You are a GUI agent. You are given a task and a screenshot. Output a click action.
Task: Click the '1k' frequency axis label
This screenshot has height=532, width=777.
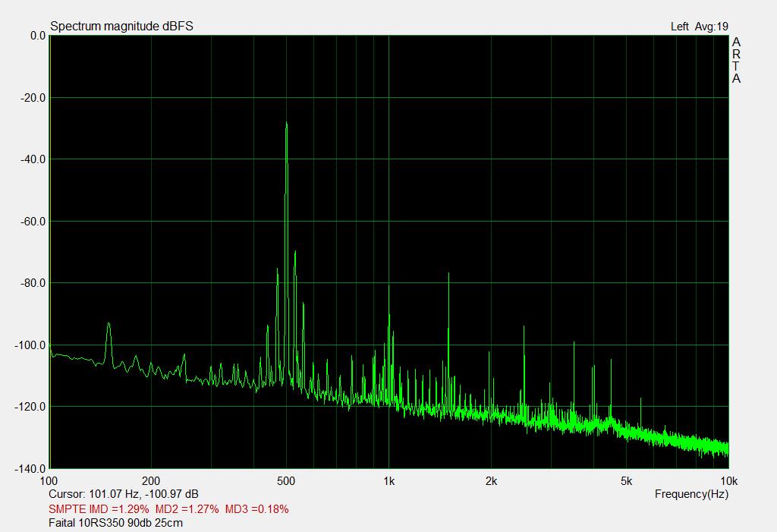point(388,480)
